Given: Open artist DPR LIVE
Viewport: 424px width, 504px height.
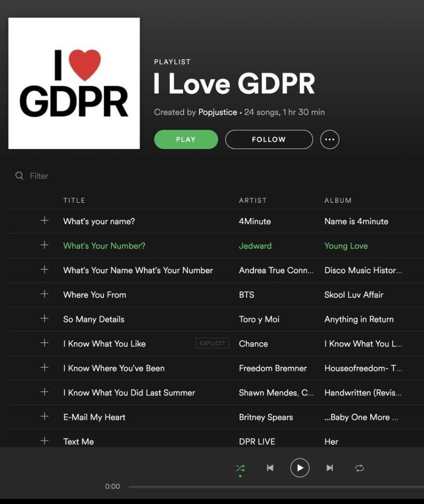Looking at the screenshot, I should [x=257, y=441].
